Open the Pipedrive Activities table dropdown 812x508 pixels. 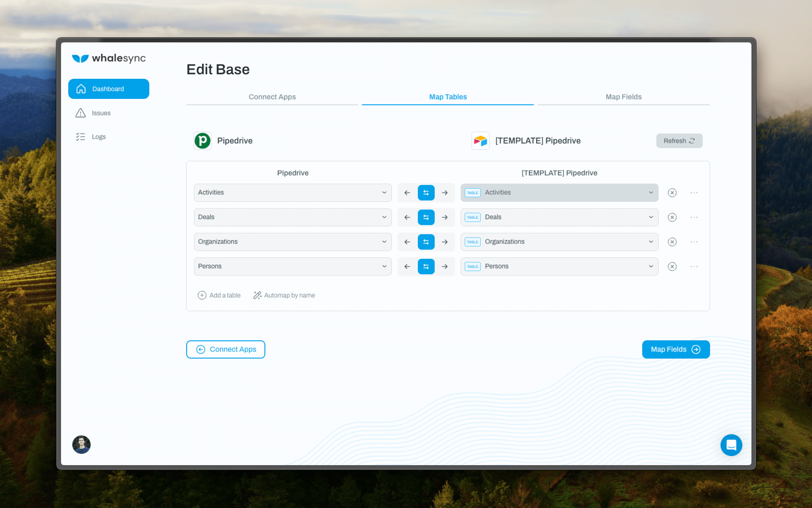[293, 192]
